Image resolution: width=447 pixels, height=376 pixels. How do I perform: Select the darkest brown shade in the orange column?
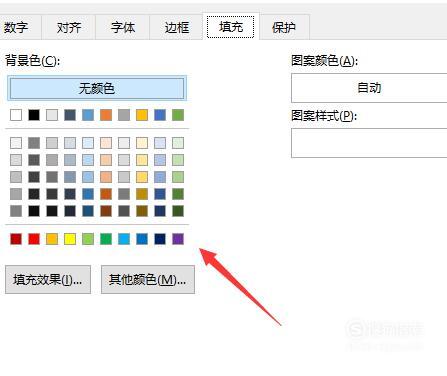106,211
